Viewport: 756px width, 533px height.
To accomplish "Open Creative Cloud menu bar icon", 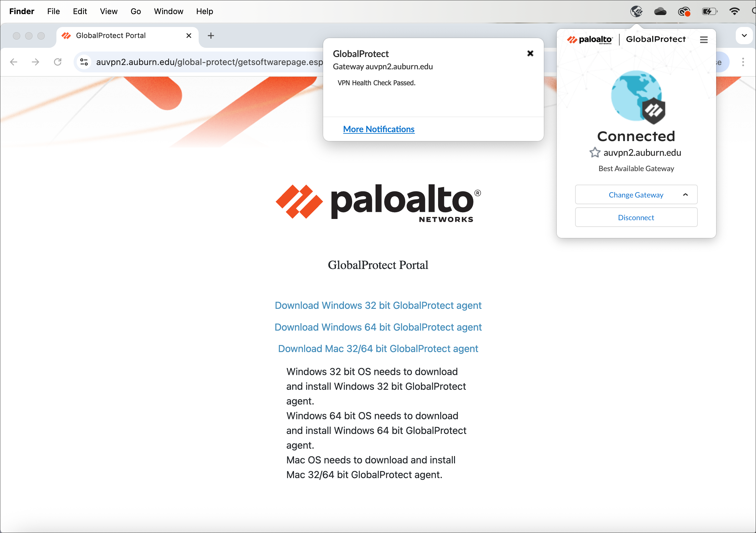I will [684, 12].
